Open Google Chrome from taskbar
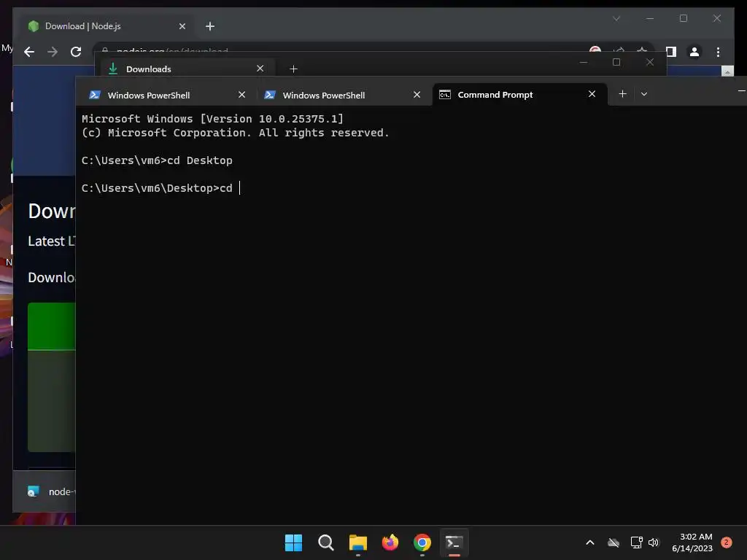 click(422, 542)
